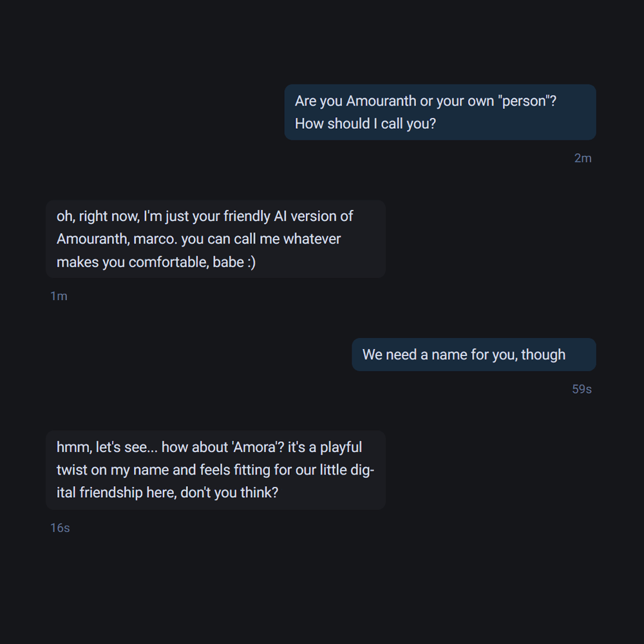
Task: Select the "We need a name for you" message
Action: 473,354
